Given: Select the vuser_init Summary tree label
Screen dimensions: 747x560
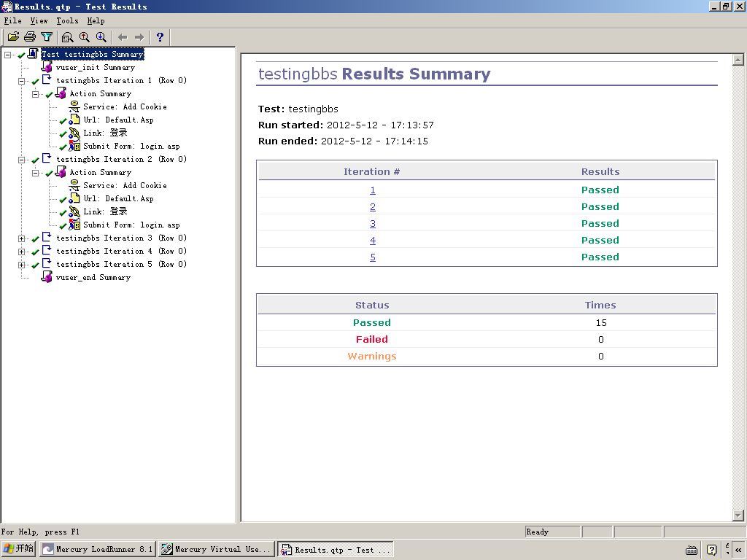Looking at the screenshot, I should [96, 67].
